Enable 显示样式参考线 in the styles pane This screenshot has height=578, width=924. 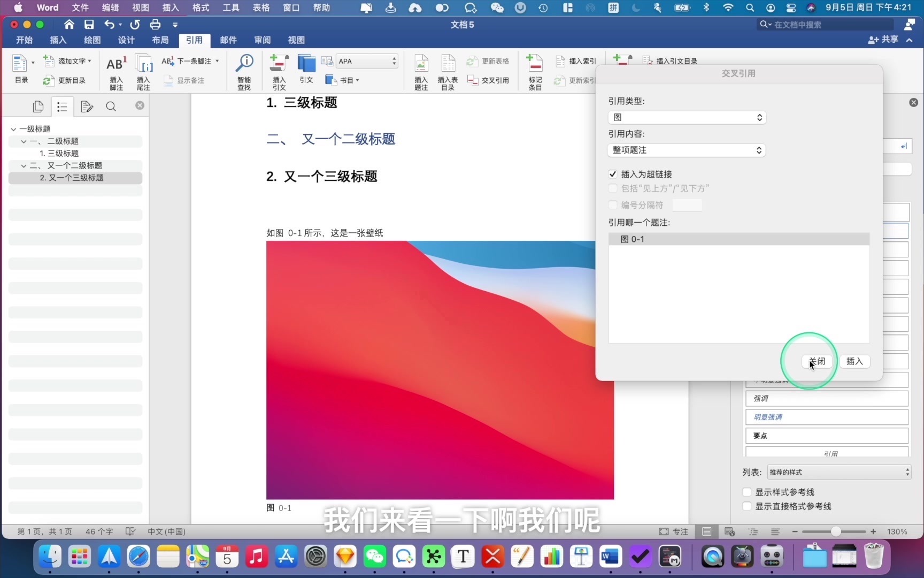coord(746,492)
